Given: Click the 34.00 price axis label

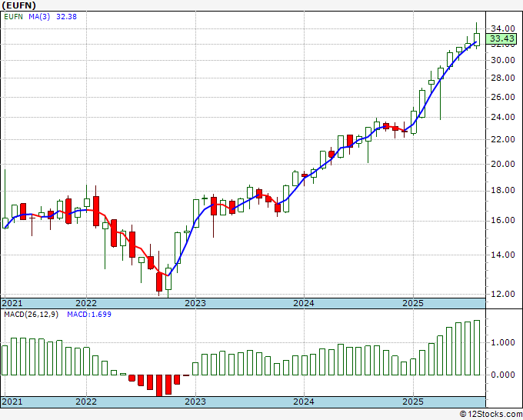Looking at the screenshot, I should coord(503,28).
